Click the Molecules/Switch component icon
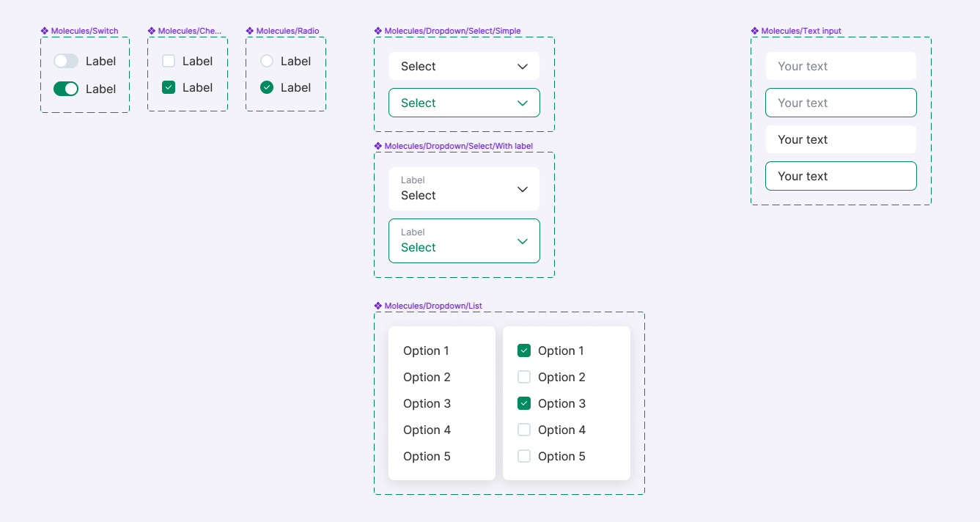 44,31
